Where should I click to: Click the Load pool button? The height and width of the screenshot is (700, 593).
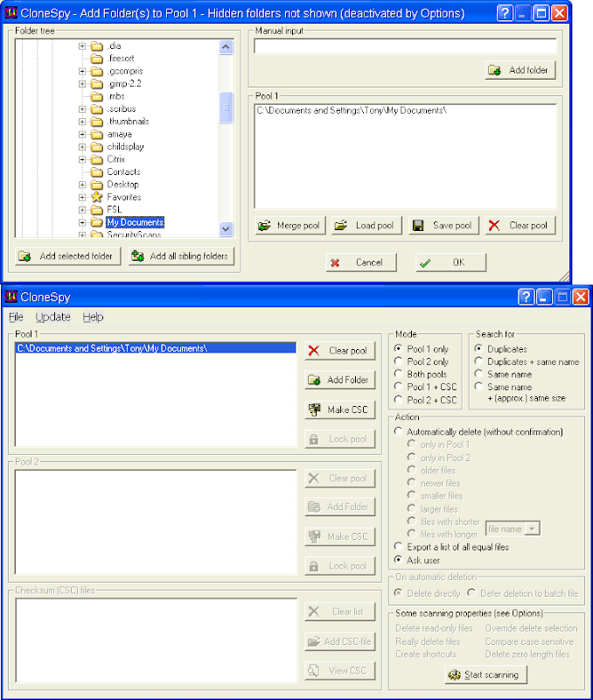click(366, 226)
